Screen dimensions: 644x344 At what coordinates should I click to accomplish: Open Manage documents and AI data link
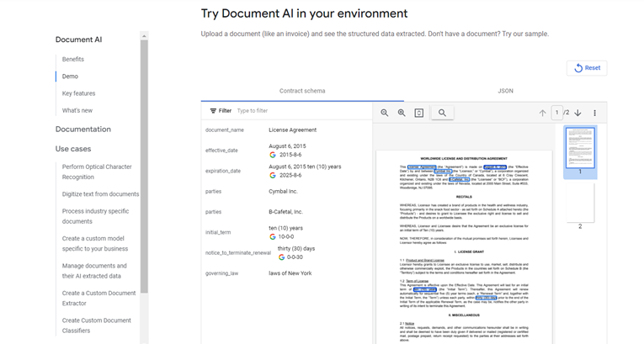pos(94,271)
